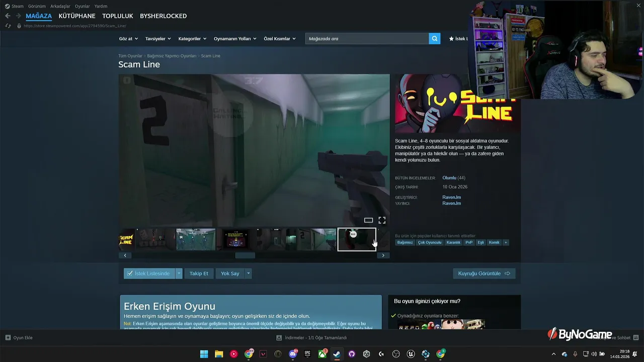This screenshot has height=362, width=644.
Task: Expand the Özel Kısımlar menu
Action: click(280, 39)
